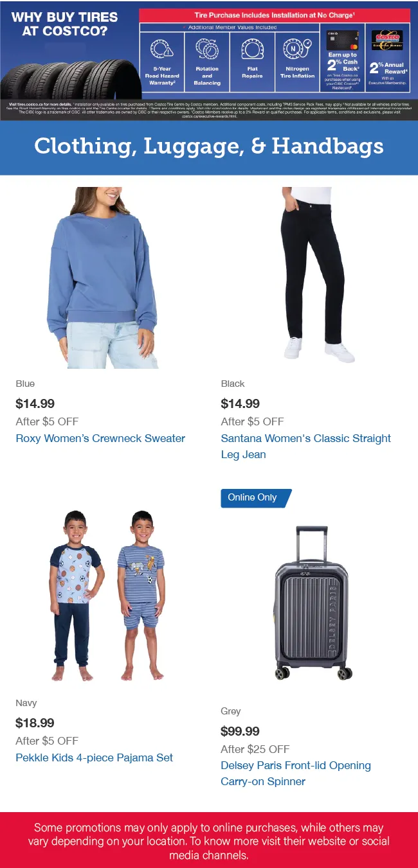Click the Costco Executive Member card image
This screenshot has width=418, height=868.
tap(387, 40)
